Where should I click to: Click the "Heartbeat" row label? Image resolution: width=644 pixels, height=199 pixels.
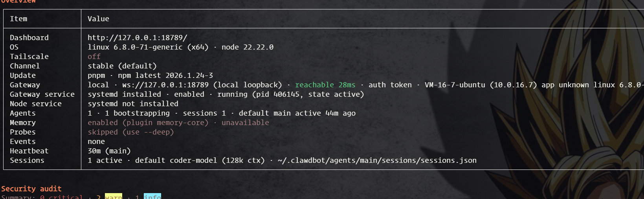pyautogui.click(x=29, y=151)
